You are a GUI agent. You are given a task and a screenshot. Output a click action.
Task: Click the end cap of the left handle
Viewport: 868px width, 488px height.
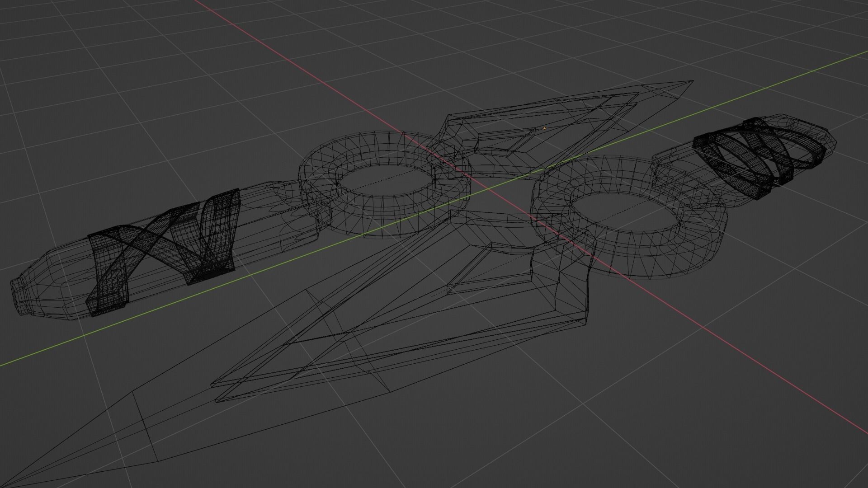click(19, 297)
